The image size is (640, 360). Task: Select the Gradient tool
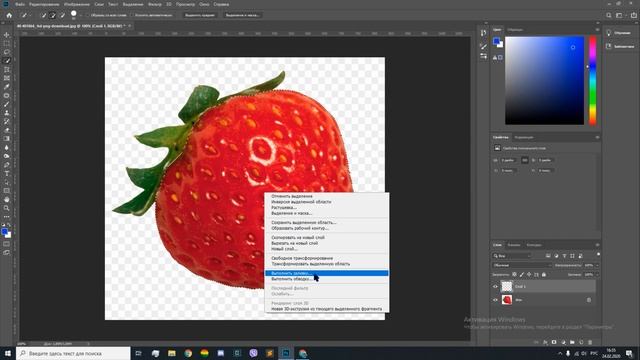pyautogui.click(x=7, y=139)
